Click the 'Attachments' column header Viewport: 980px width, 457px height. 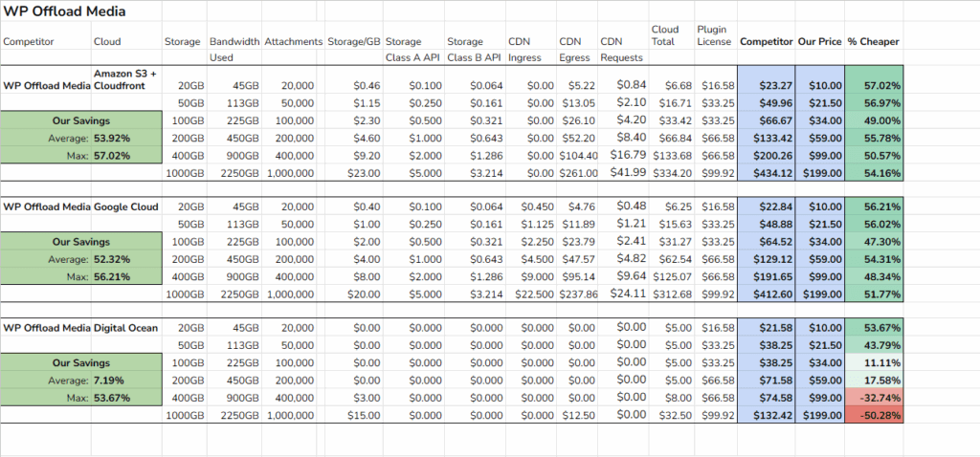[293, 42]
